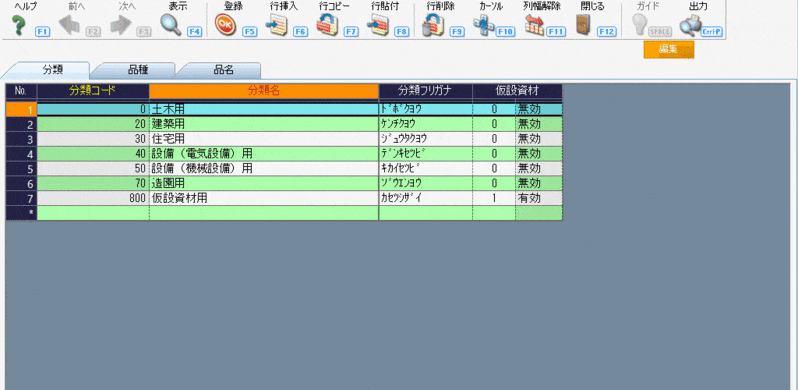Screen dimensions: 798x390
Task: Click the F5 shortcut badge
Action: point(249,32)
